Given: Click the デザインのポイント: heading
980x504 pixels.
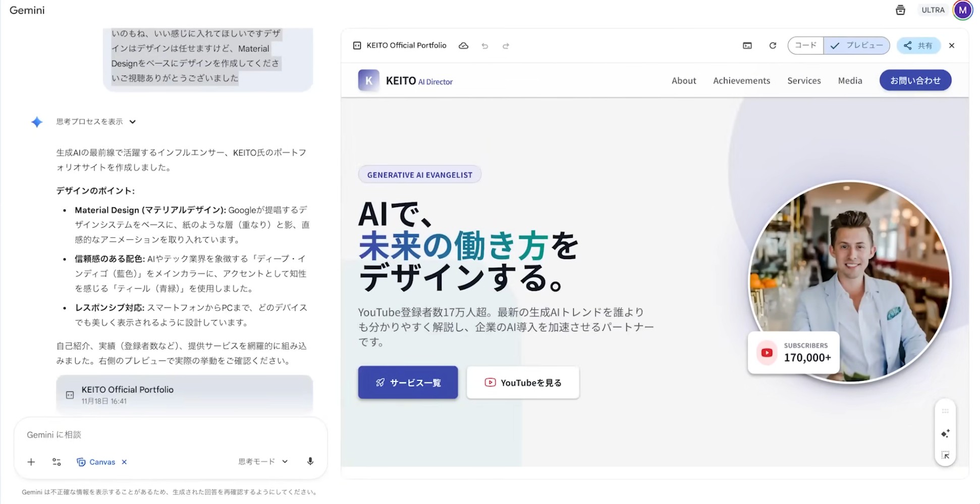Looking at the screenshot, I should coord(95,190).
